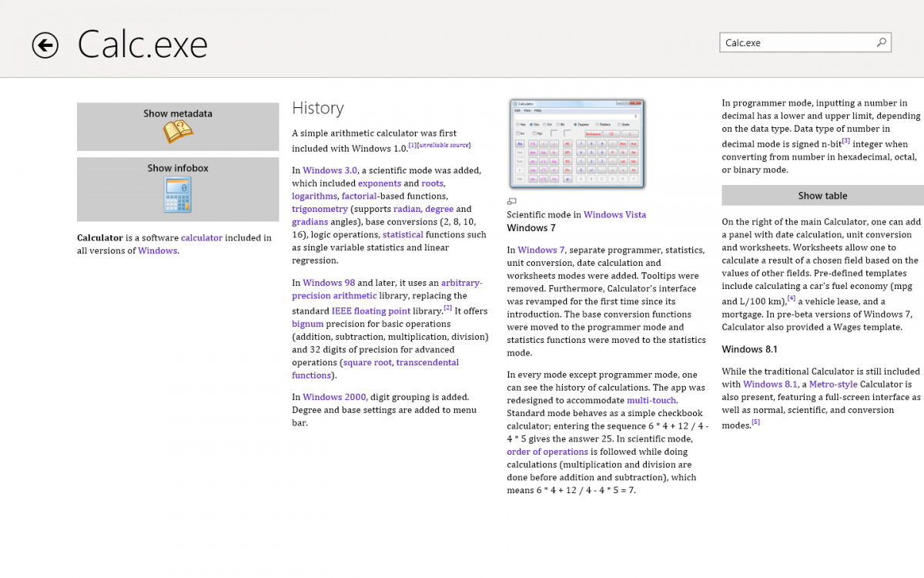Go back using the circled arrow button
The height and width of the screenshot is (578, 924).
(x=45, y=45)
